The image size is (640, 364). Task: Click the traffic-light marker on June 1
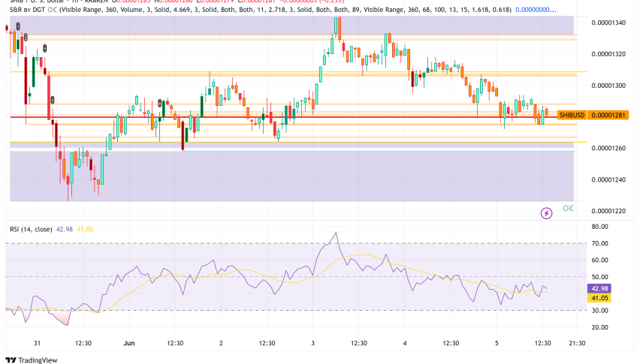pos(160,103)
